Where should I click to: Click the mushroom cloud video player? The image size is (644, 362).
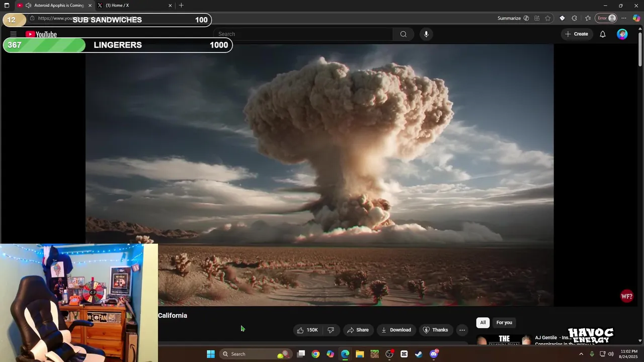point(319,175)
